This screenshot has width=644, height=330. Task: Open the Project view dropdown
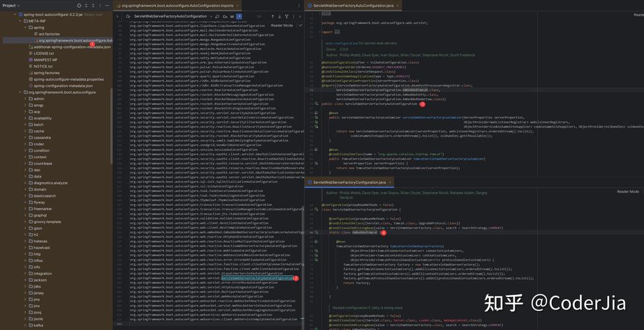(x=12, y=6)
